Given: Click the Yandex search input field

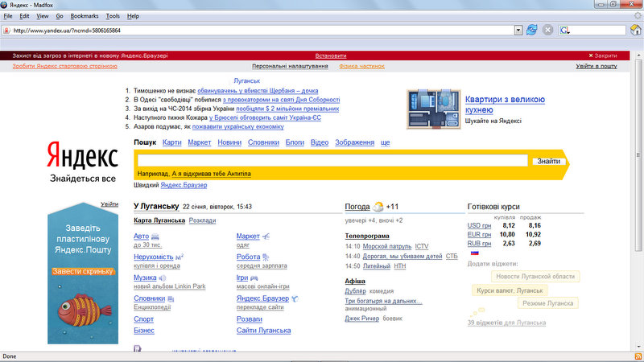Looking at the screenshot, I should (x=332, y=160).
